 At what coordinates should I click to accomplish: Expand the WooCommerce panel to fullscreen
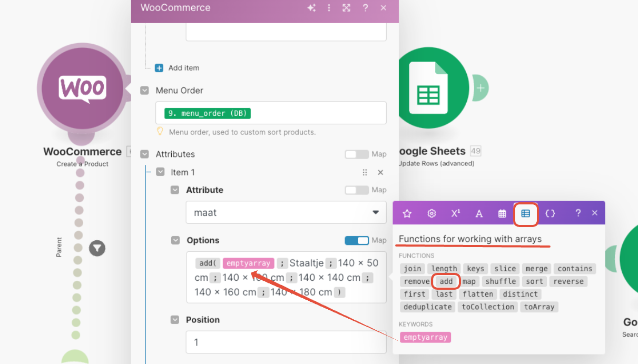pyautogui.click(x=346, y=8)
